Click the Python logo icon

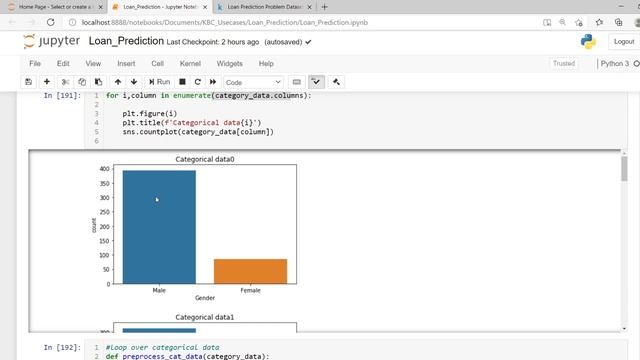click(x=588, y=41)
